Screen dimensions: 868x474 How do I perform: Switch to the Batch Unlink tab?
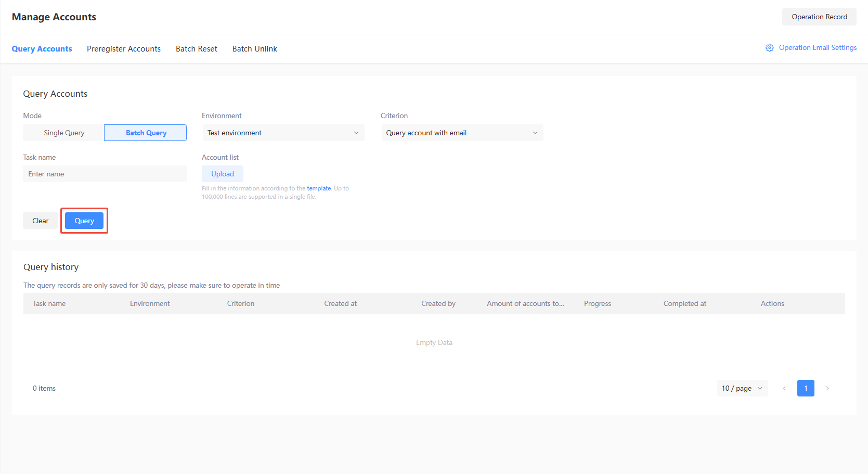pyautogui.click(x=254, y=48)
